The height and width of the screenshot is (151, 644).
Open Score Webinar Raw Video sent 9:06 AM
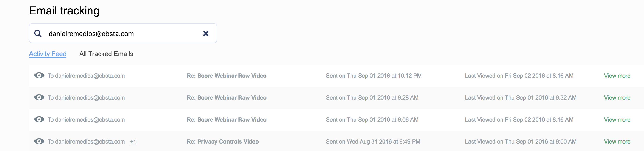(227, 119)
